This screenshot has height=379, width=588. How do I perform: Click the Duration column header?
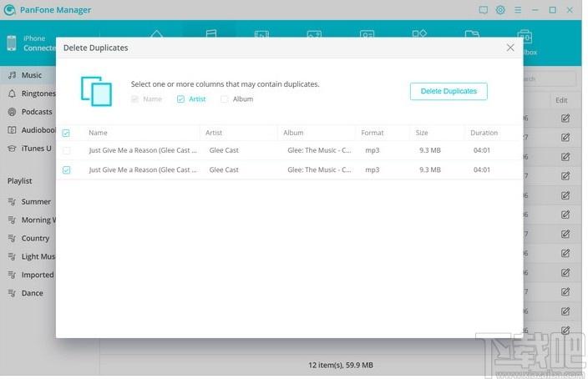tap(484, 133)
